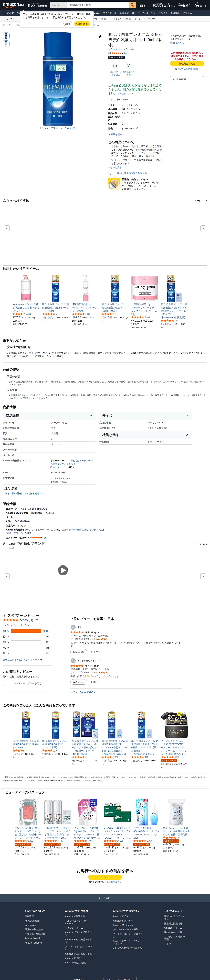Play the similar brands sponsored video
The image size is (210, 980).
coord(63,570)
